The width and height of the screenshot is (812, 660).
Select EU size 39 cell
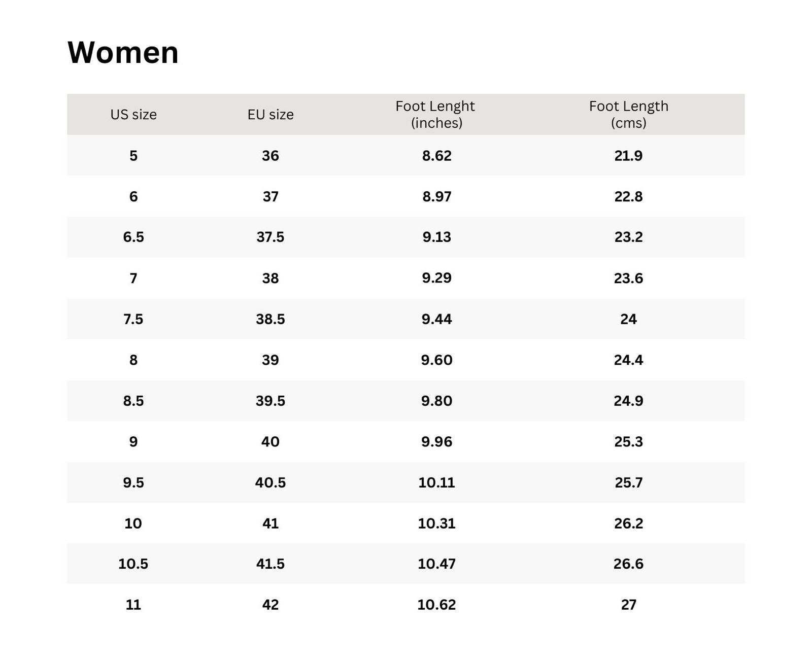pyautogui.click(x=270, y=360)
